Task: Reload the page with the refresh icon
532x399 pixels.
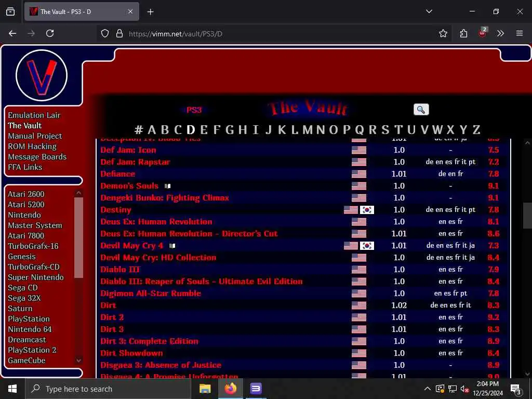Action: pos(50,33)
